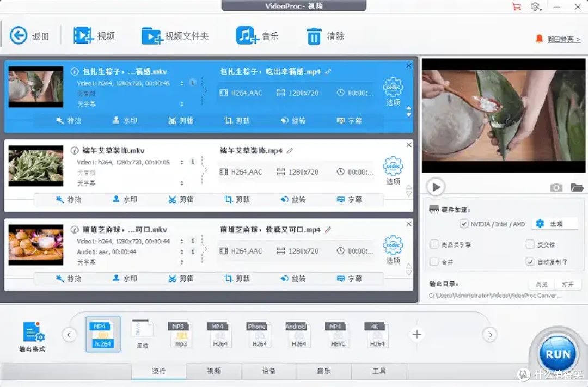Show next format presets with right arrow

pos(490,335)
